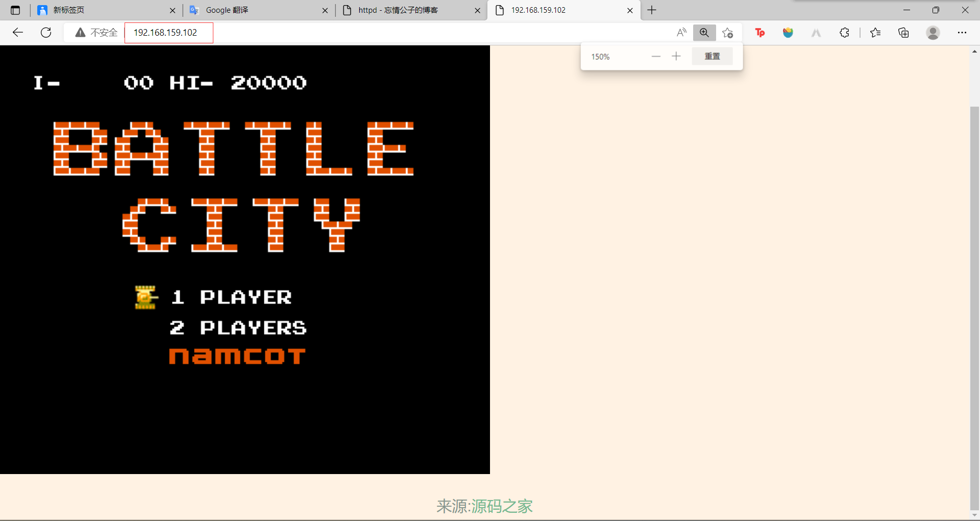Click the 不安全 security label

[x=104, y=33]
